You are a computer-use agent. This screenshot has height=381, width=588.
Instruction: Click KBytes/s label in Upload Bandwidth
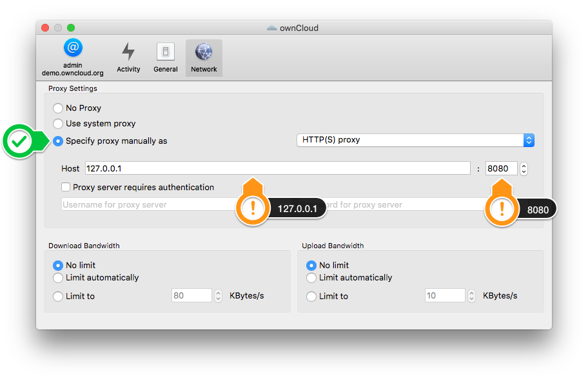500,296
